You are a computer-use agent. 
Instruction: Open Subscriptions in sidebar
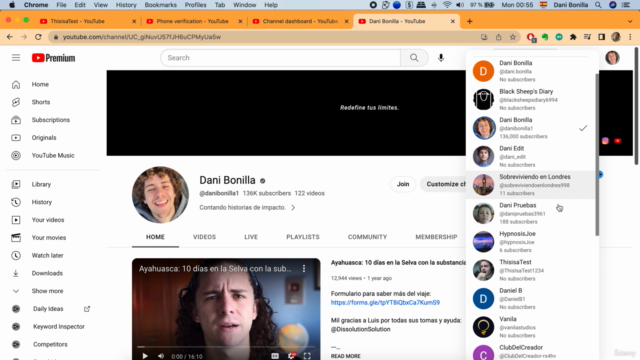coord(52,120)
